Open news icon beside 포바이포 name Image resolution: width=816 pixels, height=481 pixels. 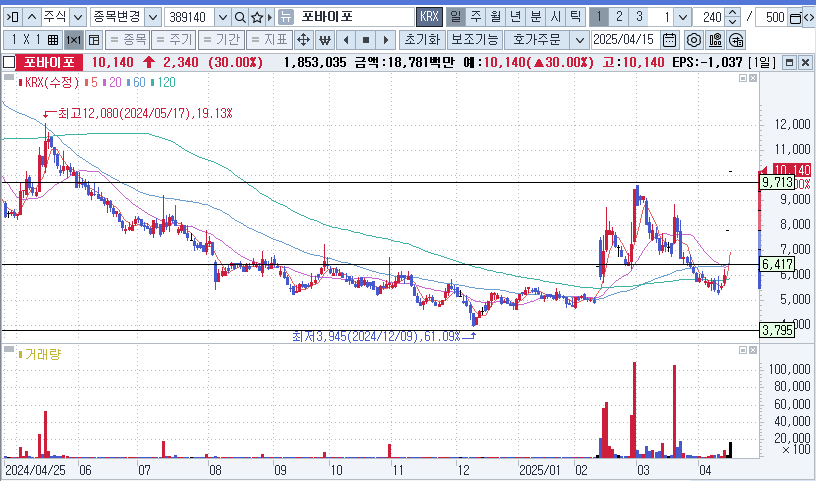(x=285, y=17)
